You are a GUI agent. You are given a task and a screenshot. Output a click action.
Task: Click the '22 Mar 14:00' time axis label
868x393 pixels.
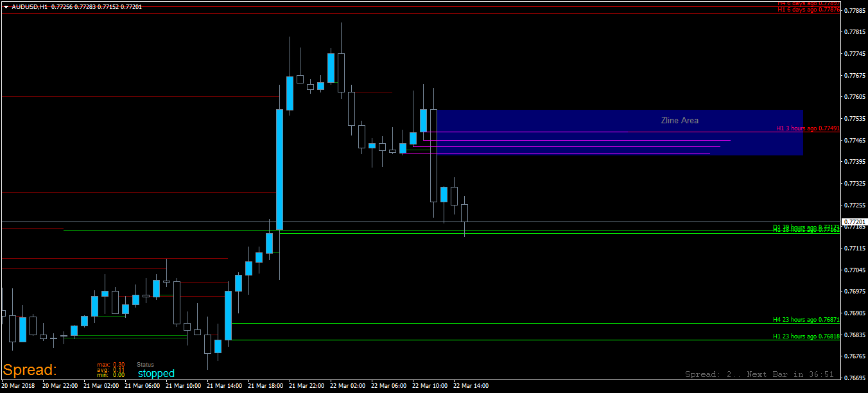pyautogui.click(x=471, y=386)
